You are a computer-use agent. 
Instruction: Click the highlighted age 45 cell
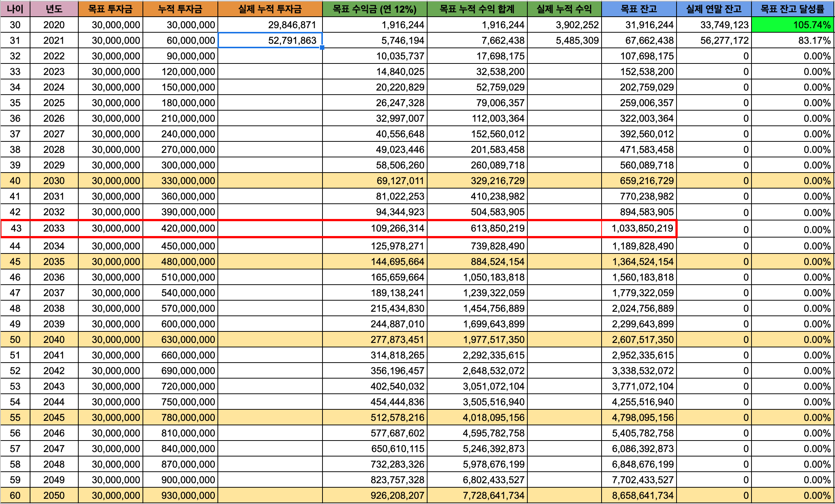[15, 262]
